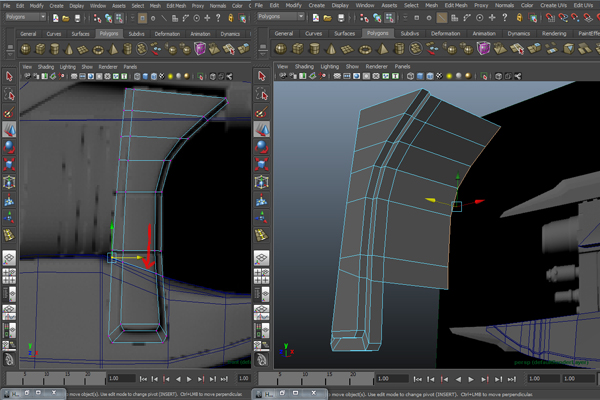The width and height of the screenshot is (600, 400).
Task: Select the Rotate sphere tool in right toolbox
Action: [262, 147]
